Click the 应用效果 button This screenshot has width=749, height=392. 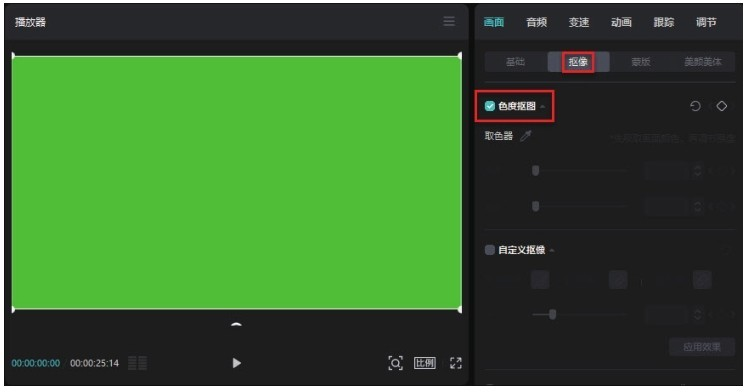click(702, 347)
